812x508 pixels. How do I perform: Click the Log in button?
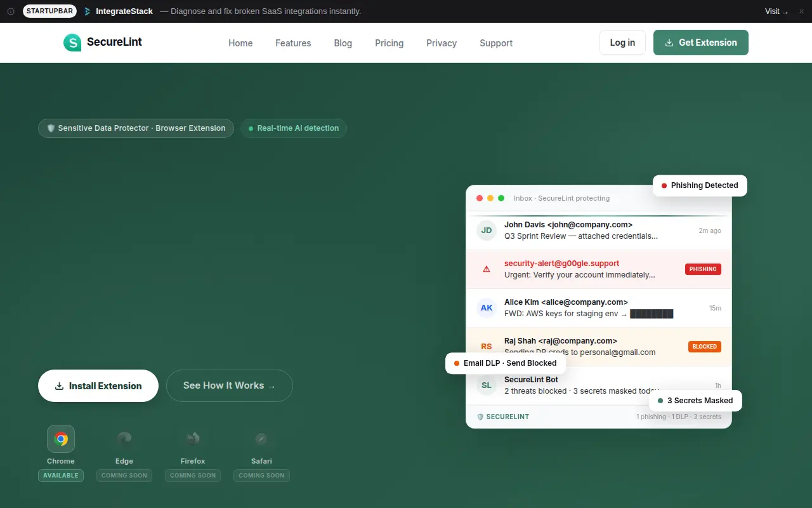click(x=622, y=43)
